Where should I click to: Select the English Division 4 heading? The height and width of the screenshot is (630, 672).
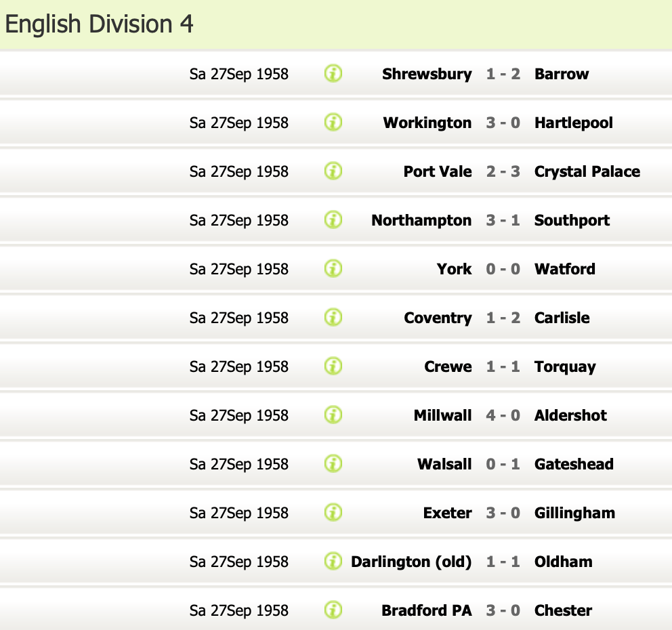(x=99, y=24)
